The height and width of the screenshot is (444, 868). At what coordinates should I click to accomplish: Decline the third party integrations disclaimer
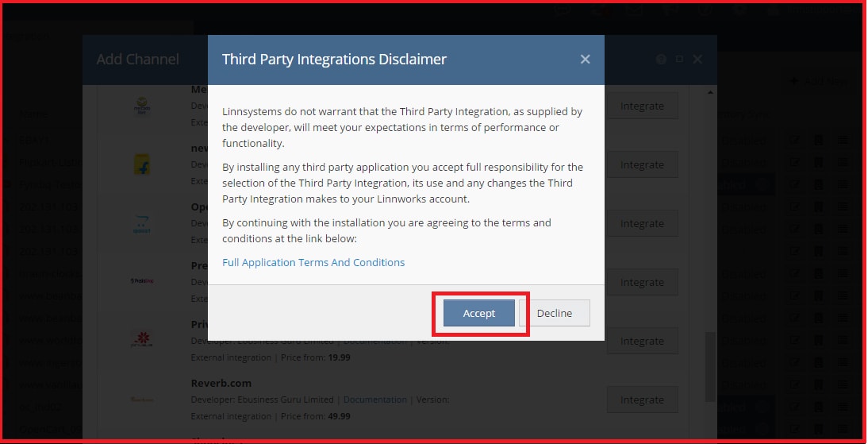(554, 313)
